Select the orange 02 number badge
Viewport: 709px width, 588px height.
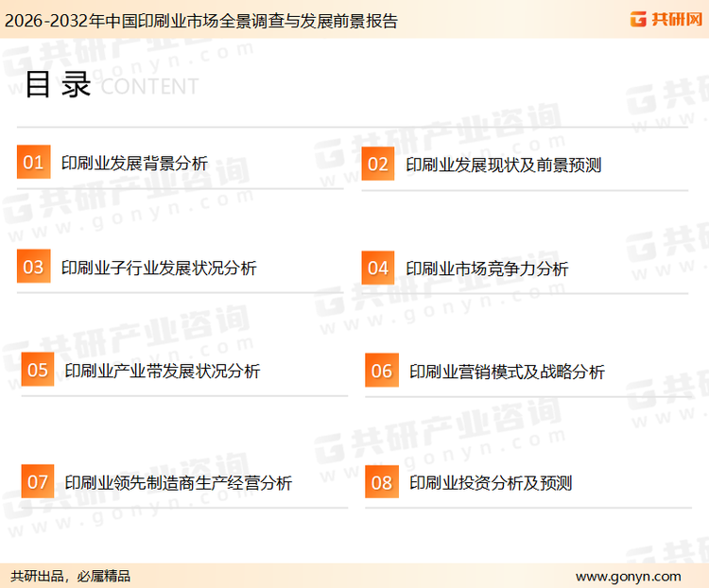coord(378,164)
